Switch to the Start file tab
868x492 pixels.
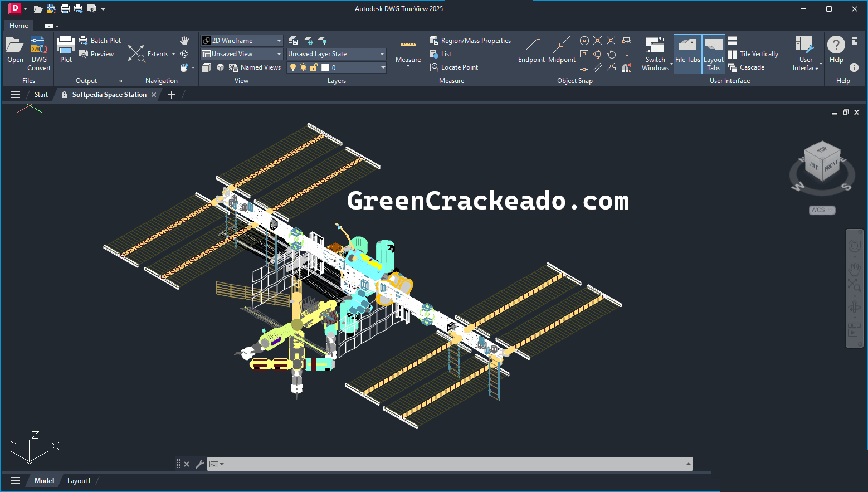(41, 95)
